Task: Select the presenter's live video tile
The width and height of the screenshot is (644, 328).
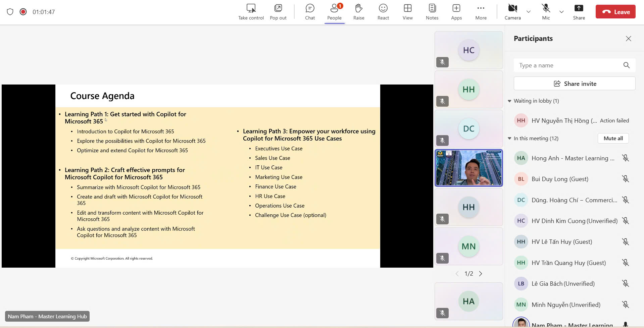Action: (x=469, y=168)
